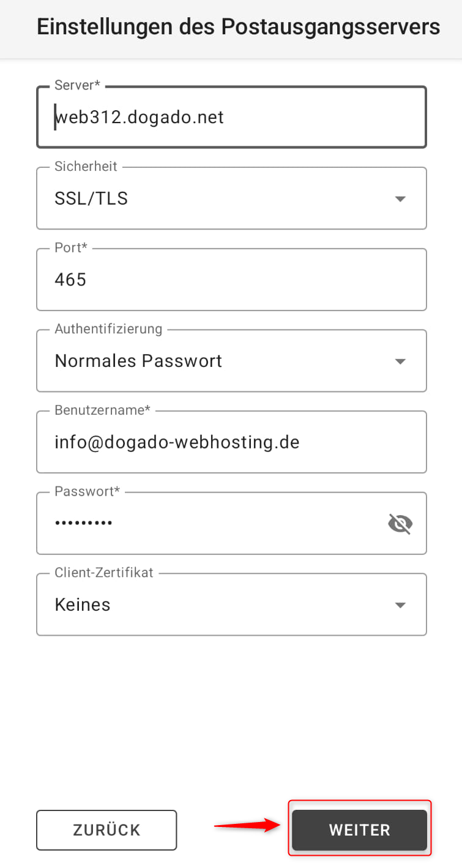Focus the Server field web312.dogado.net

(231, 117)
